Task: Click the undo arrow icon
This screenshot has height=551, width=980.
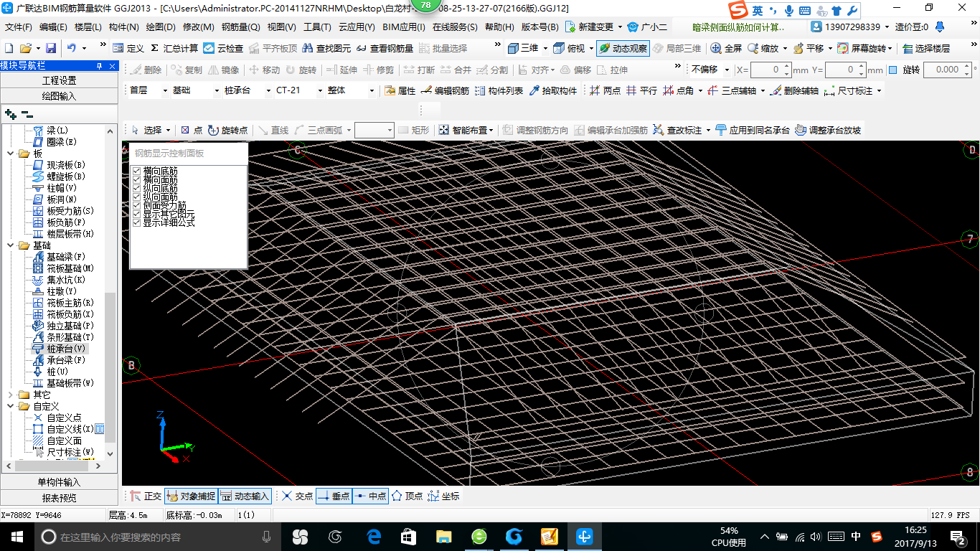Action: coord(71,48)
